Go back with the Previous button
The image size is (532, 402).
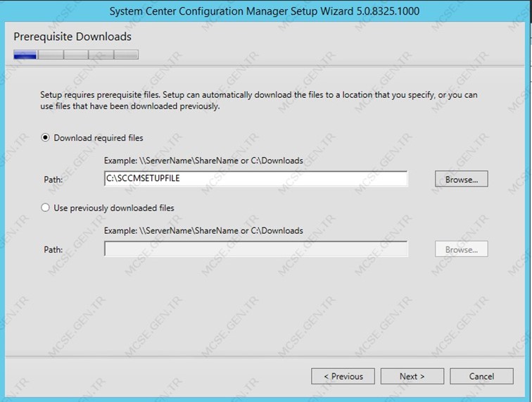pos(343,376)
